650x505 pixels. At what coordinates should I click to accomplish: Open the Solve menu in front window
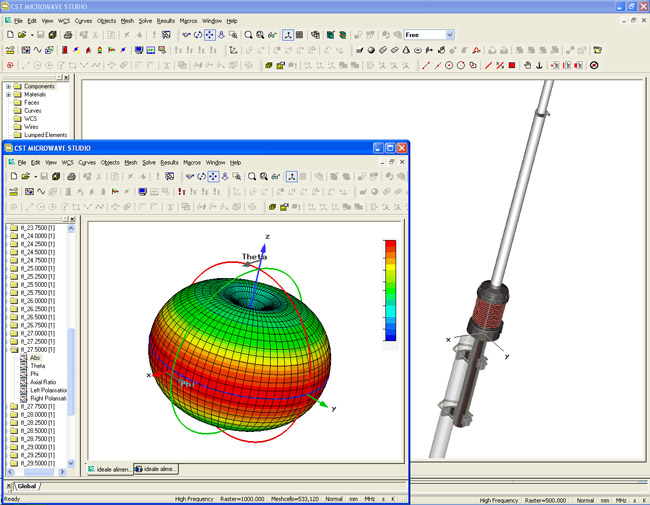tap(149, 162)
